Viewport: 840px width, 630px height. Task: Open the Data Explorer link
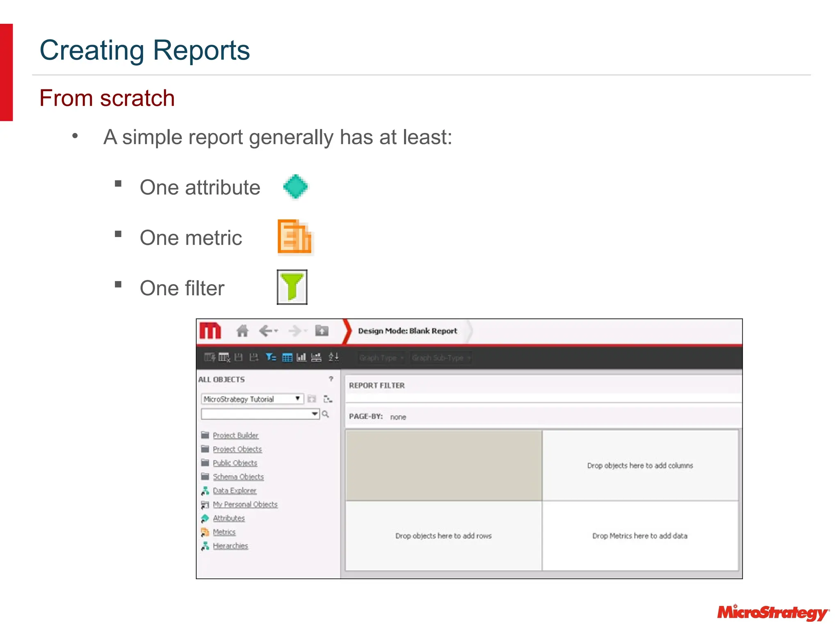235,491
